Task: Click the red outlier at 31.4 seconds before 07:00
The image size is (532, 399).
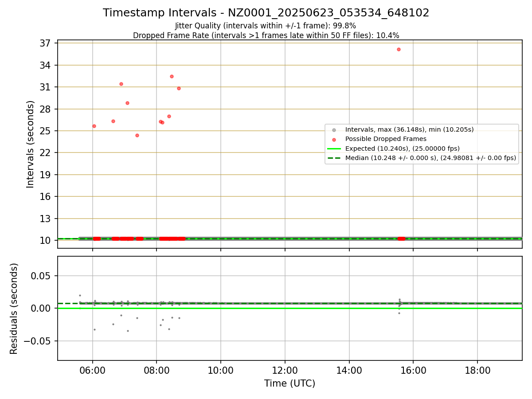Action: (x=121, y=84)
